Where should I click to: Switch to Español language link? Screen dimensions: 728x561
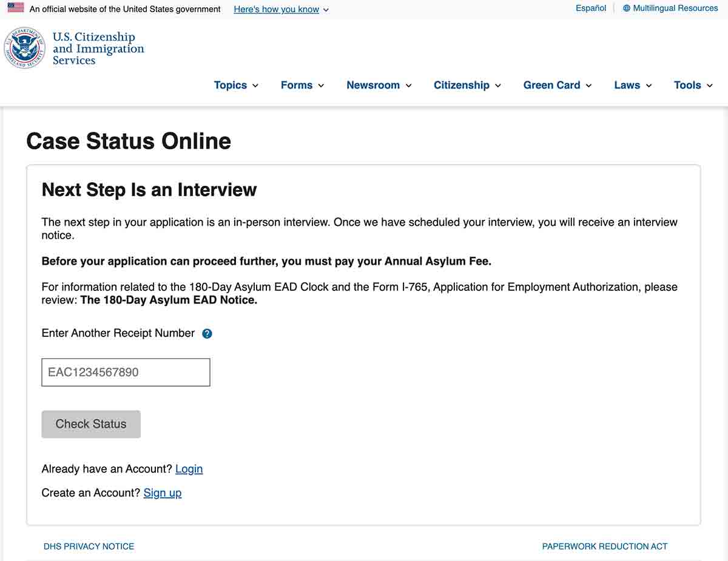click(591, 8)
